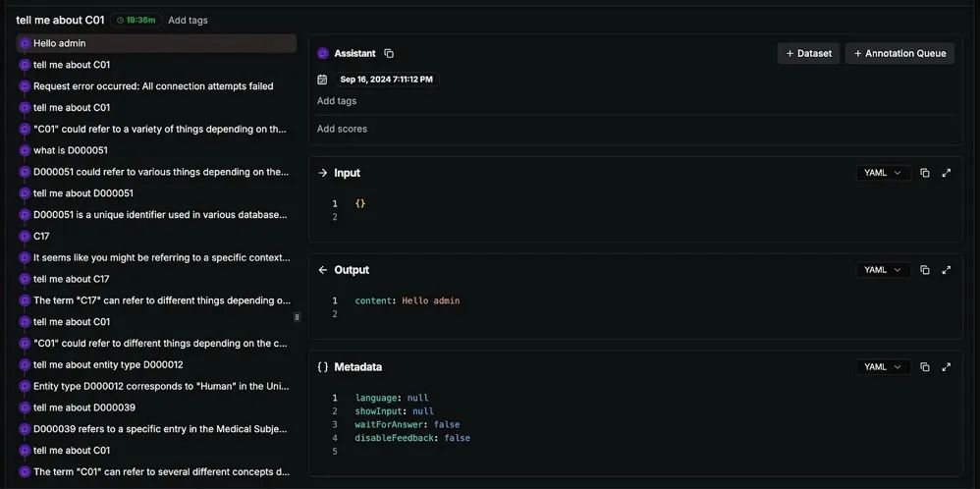The image size is (980, 489).
Task: Copy the Metadata section content
Action: click(x=925, y=367)
